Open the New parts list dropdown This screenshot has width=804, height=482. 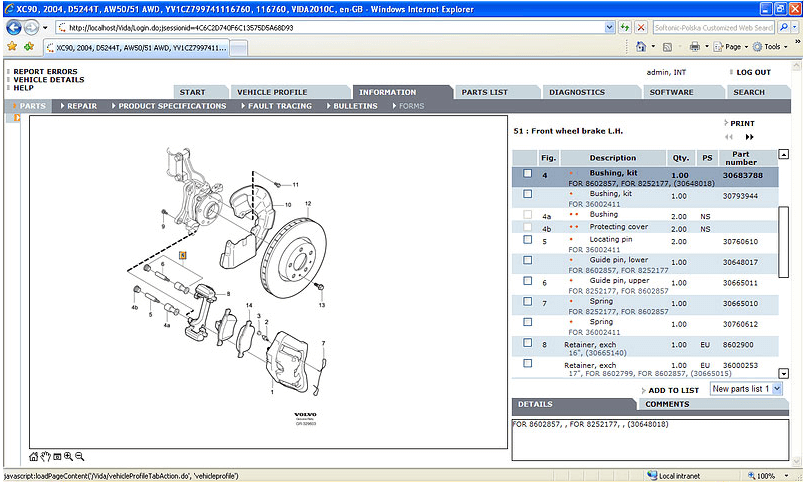[777, 389]
